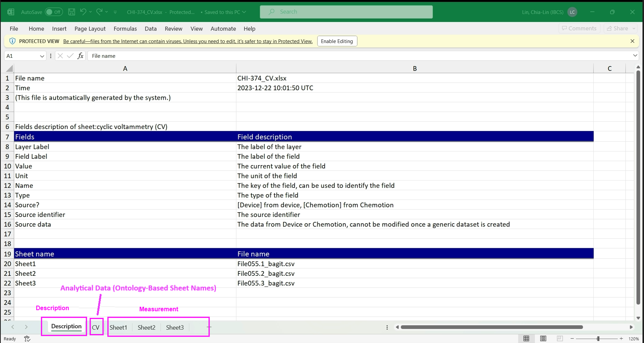Switch to the Data ribbon tab
This screenshot has width=644, height=343.
coord(150,28)
